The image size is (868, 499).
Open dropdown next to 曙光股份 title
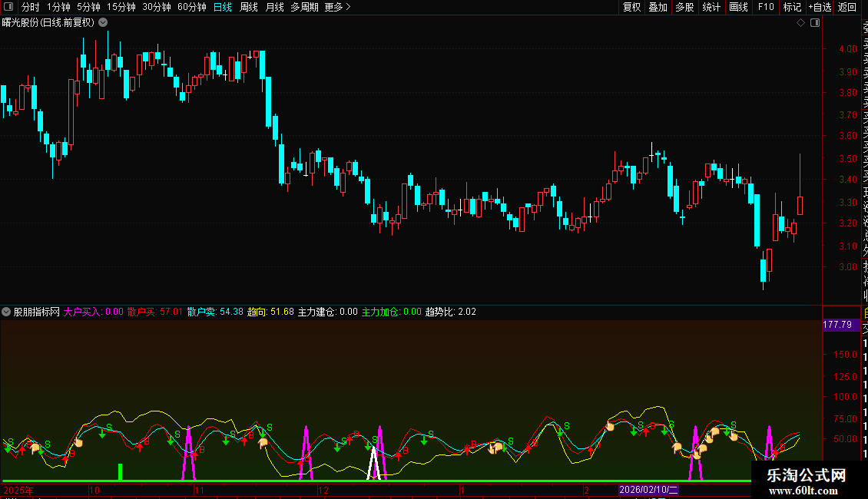tap(103, 23)
